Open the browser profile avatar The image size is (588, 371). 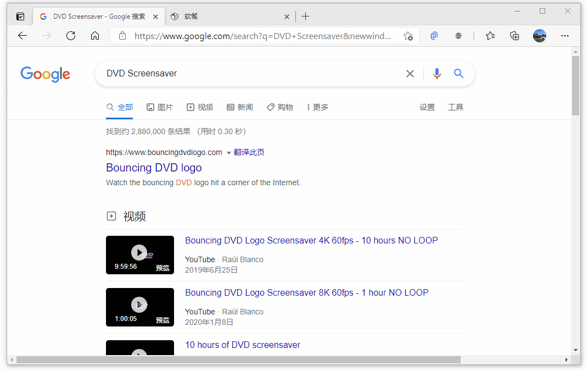[x=540, y=36]
